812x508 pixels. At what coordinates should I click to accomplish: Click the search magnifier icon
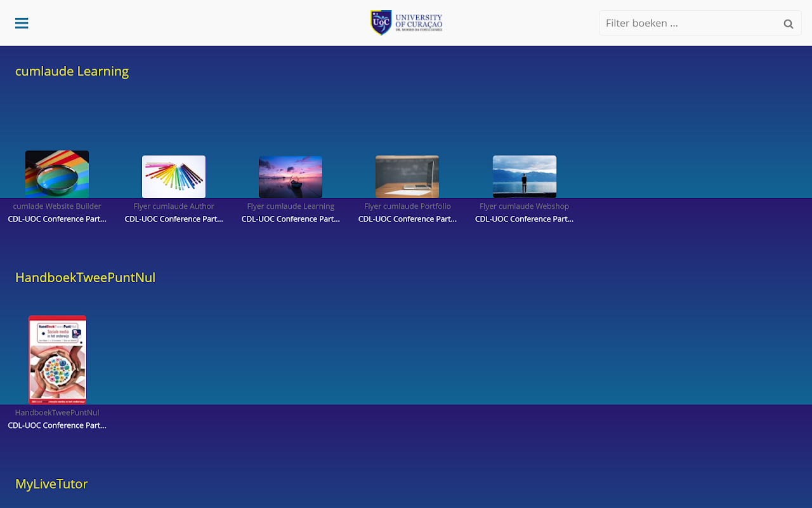(789, 24)
